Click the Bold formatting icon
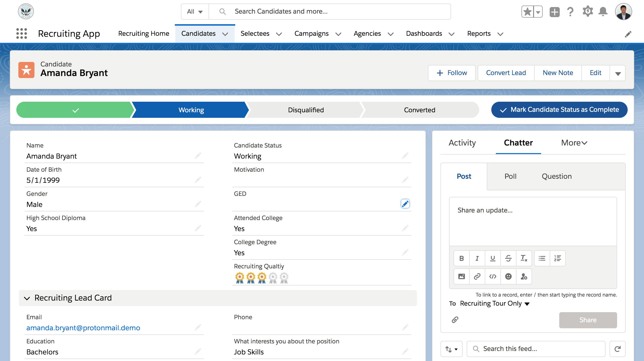644x361 pixels. (461, 258)
